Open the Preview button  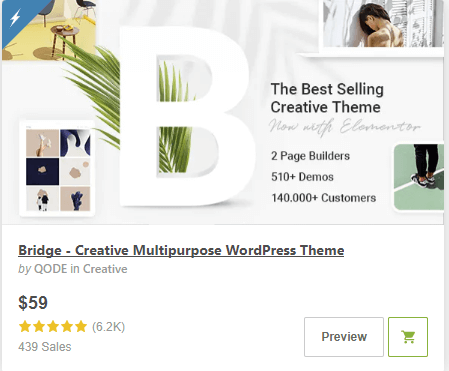point(344,337)
